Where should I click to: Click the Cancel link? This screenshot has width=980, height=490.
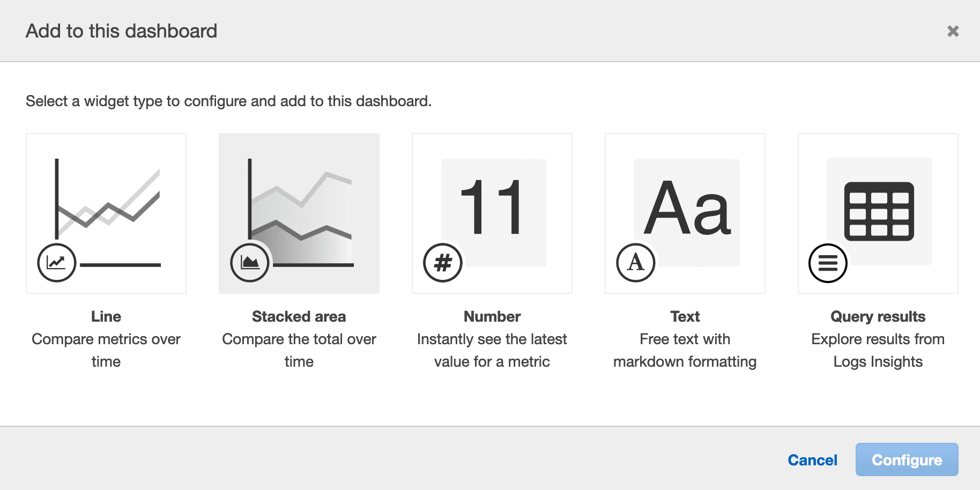coord(812,459)
